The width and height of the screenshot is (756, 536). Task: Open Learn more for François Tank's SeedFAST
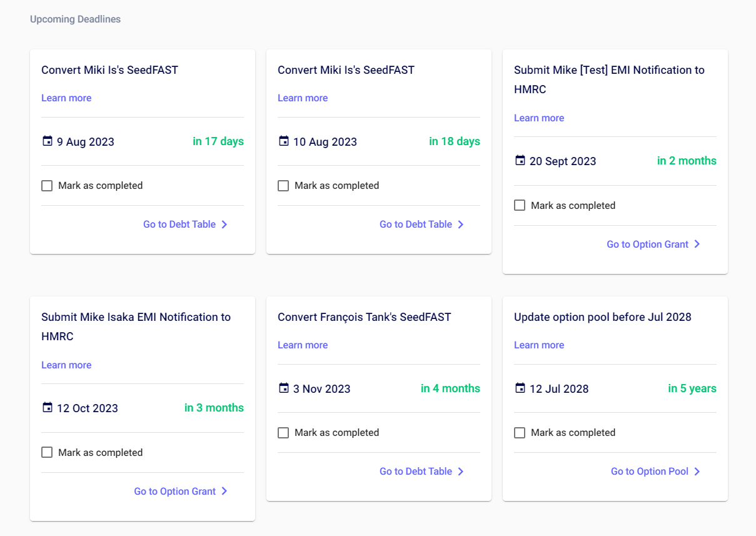303,345
